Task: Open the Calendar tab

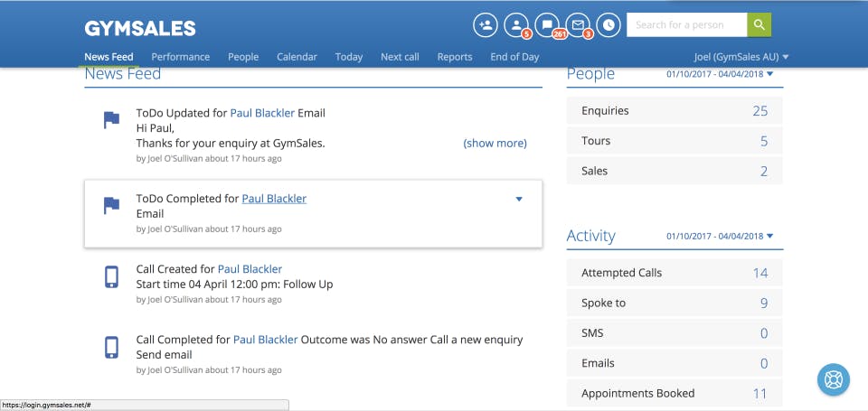Action: 297,56
